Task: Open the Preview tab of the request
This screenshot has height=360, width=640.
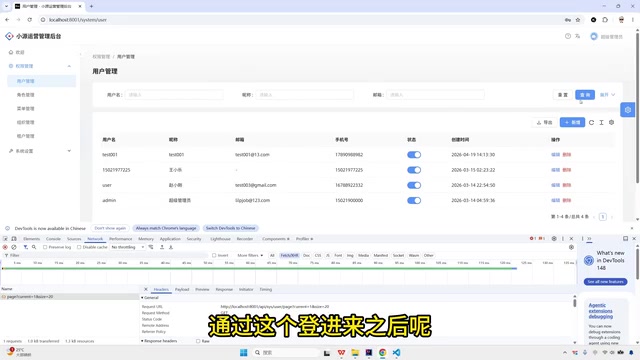Action: point(202,289)
